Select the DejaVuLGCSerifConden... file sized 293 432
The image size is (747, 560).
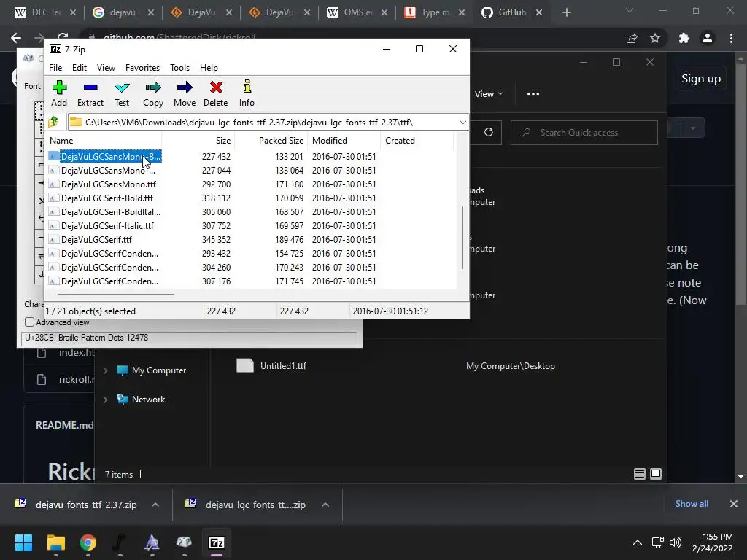(x=109, y=253)
